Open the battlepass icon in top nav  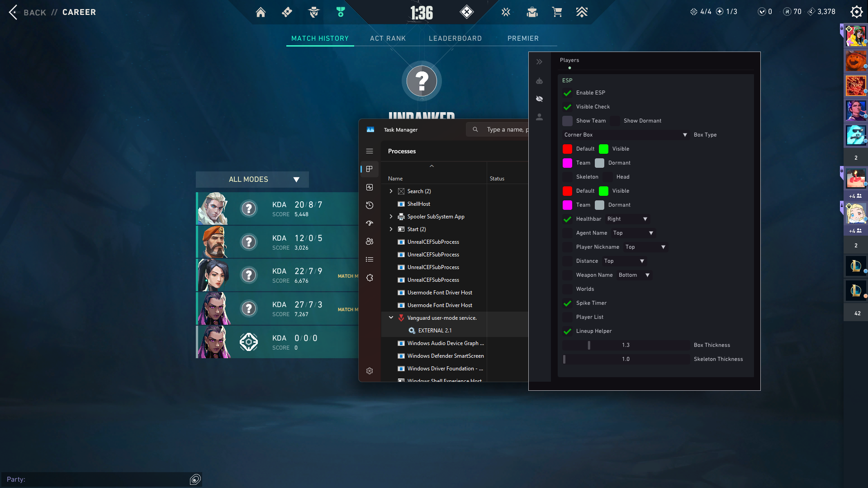287,12
